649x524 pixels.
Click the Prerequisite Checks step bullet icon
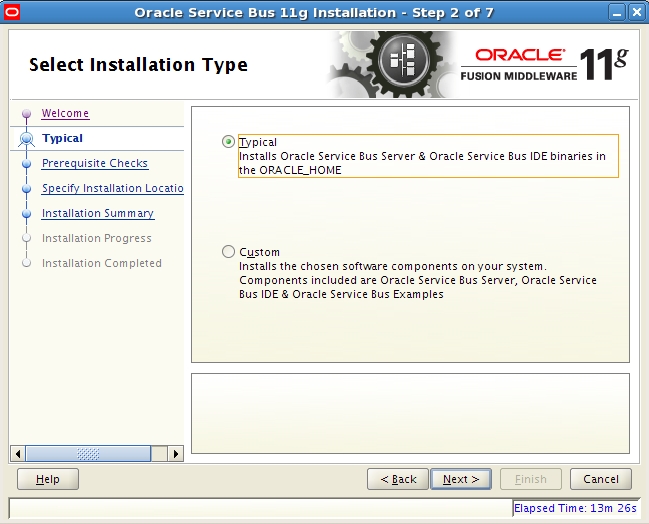[x=26, y=164]
